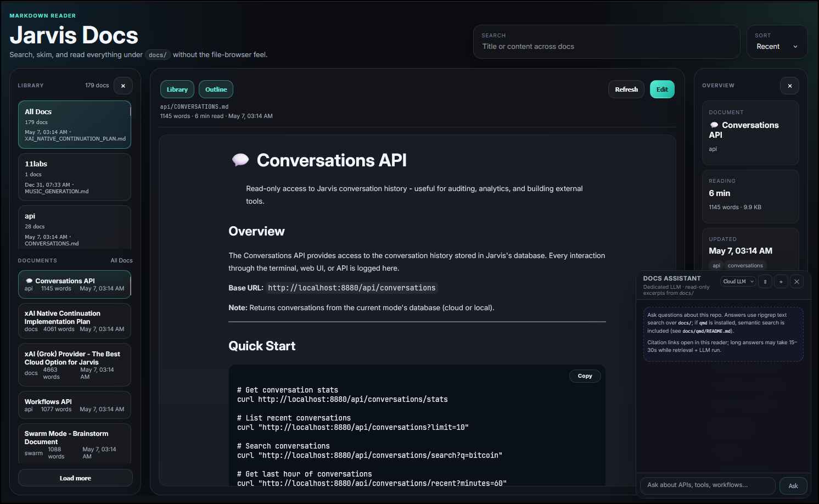Image resolution: width=819 pixels, height=504 pixels.
Task: Select the api library folder
Action: (75, 228)
